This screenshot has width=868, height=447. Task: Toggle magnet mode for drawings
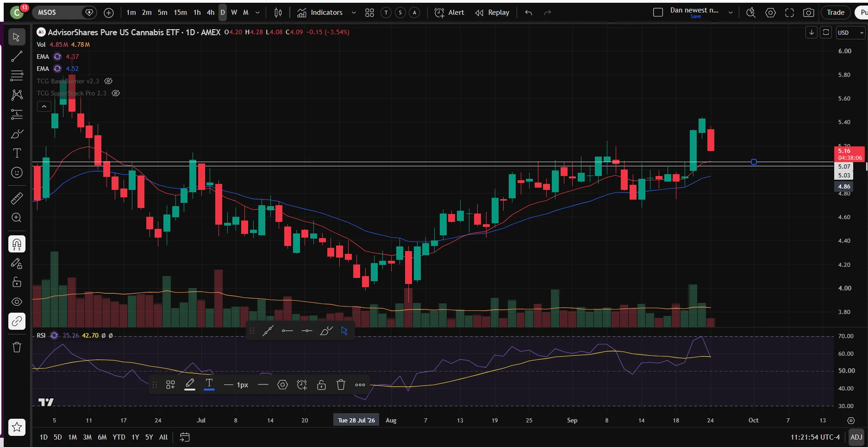17,244
